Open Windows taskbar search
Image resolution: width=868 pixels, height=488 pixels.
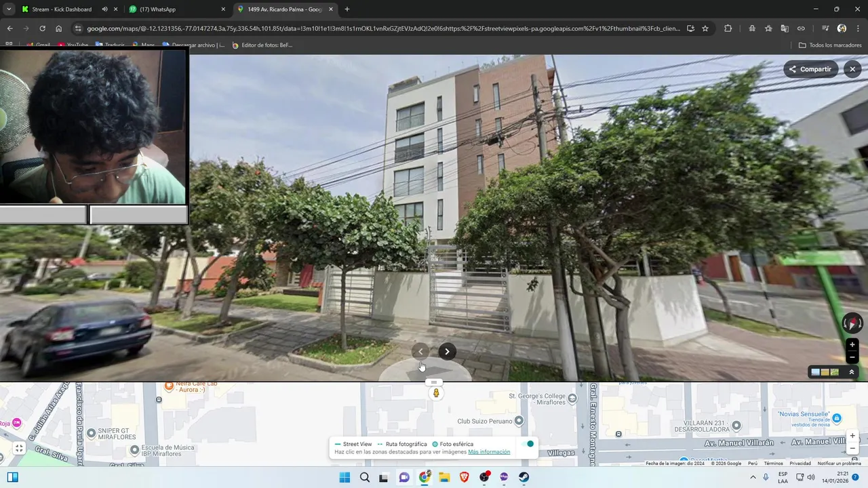coord(365,477)
